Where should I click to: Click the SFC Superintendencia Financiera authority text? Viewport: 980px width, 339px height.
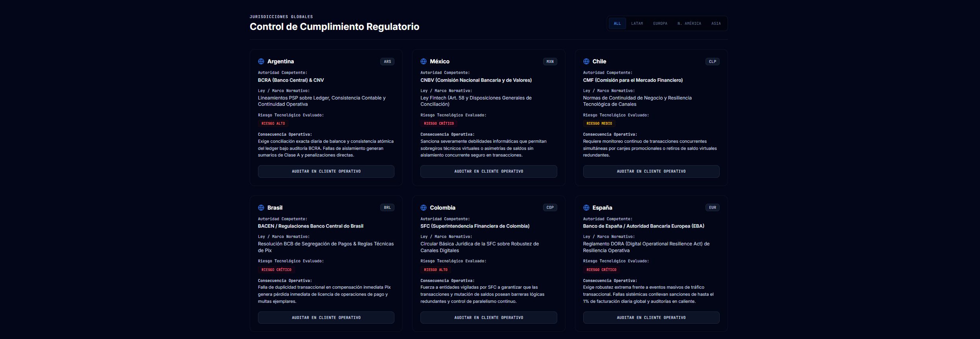pos(475,226)
